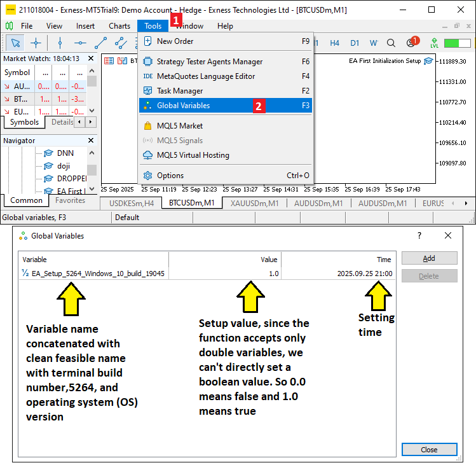Click Delete in Global Variables dialog

tap(429, 276)
